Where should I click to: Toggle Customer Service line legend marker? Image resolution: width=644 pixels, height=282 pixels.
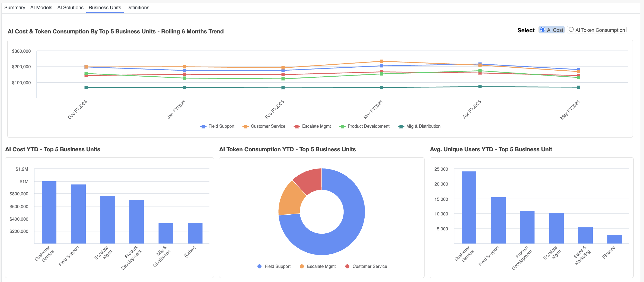click(246, 127)
